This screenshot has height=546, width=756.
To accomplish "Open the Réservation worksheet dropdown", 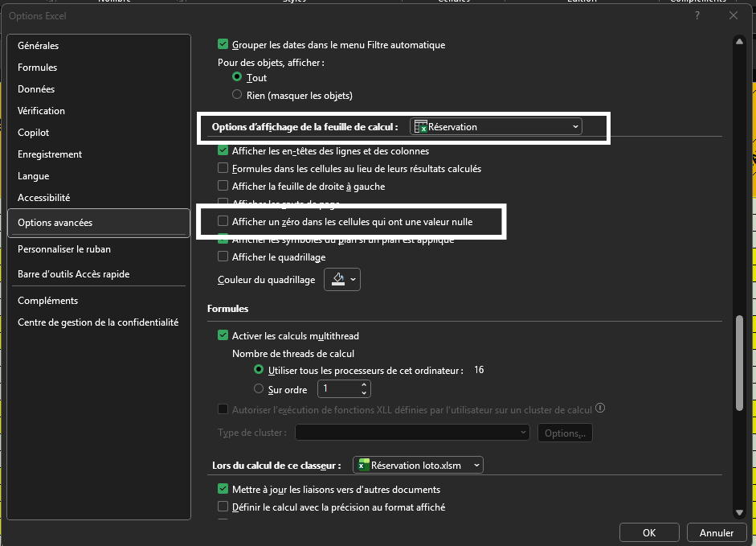I will 575,126.
